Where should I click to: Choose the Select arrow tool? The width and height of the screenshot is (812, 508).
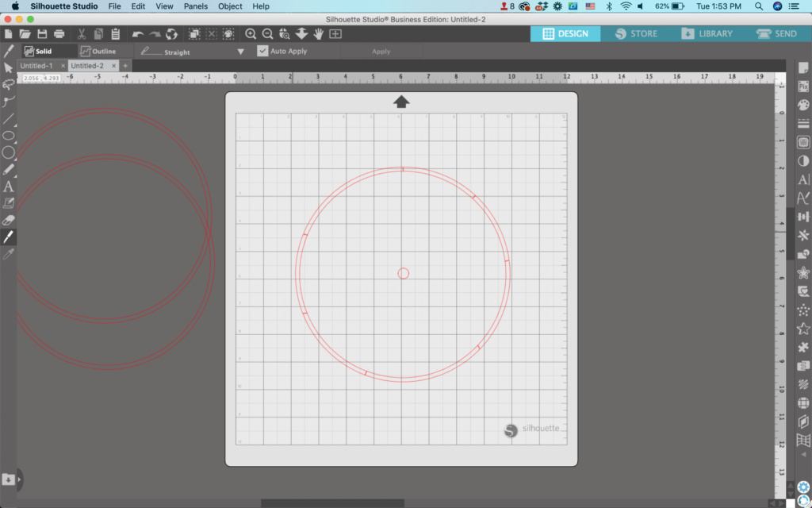[8, 68]
